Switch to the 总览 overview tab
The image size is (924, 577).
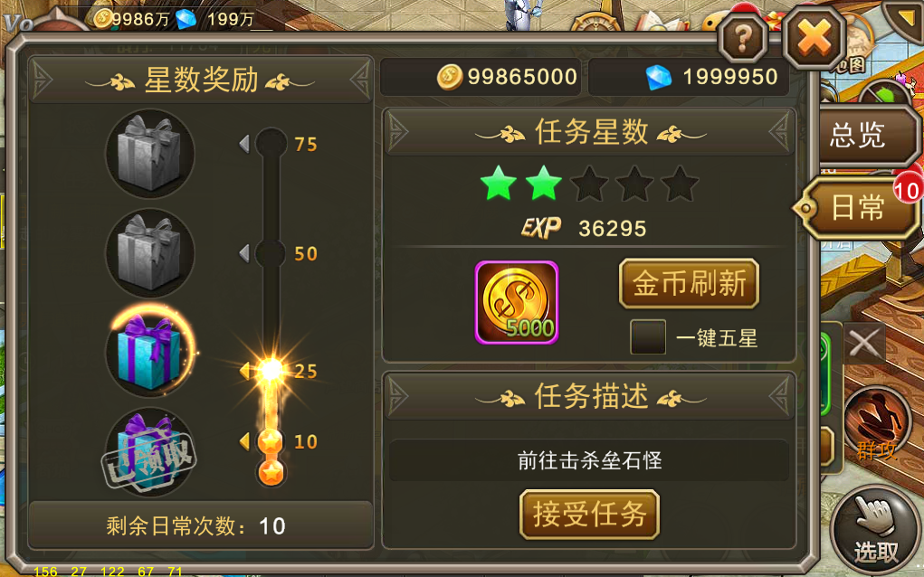866,136
